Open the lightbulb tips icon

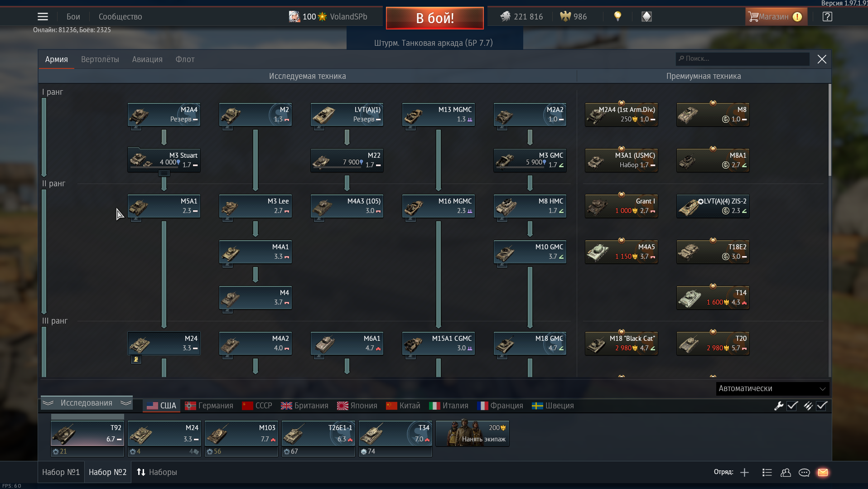pyautogui.click(x=617, y=17)
